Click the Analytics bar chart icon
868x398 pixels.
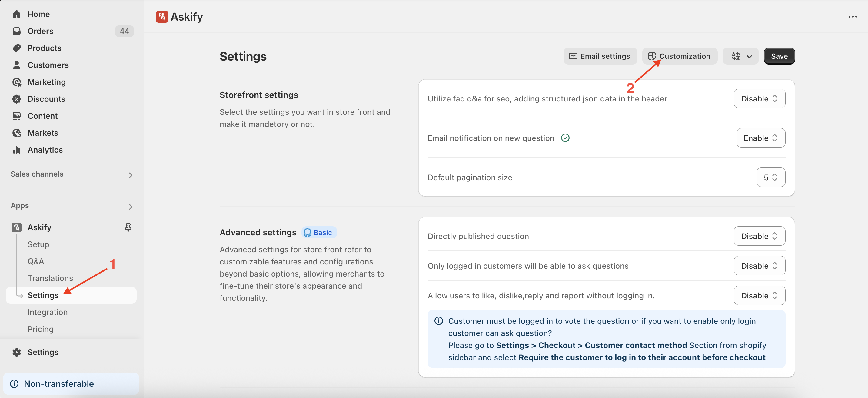(16, 150)
